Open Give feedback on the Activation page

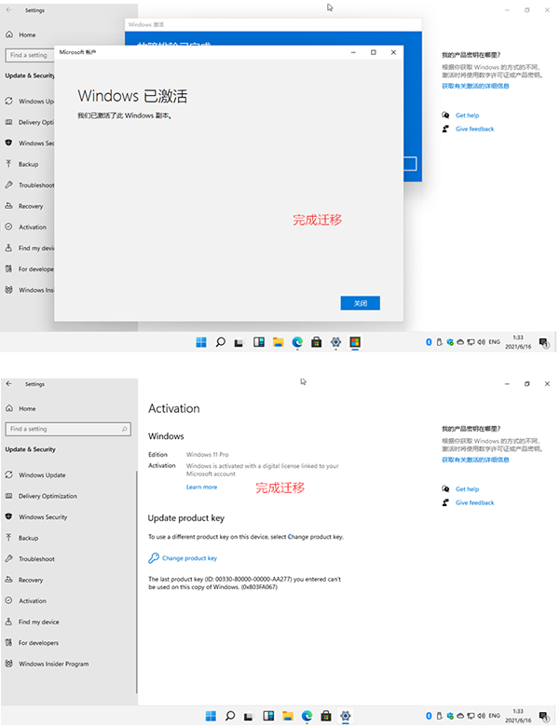click(x=474, y=502)
